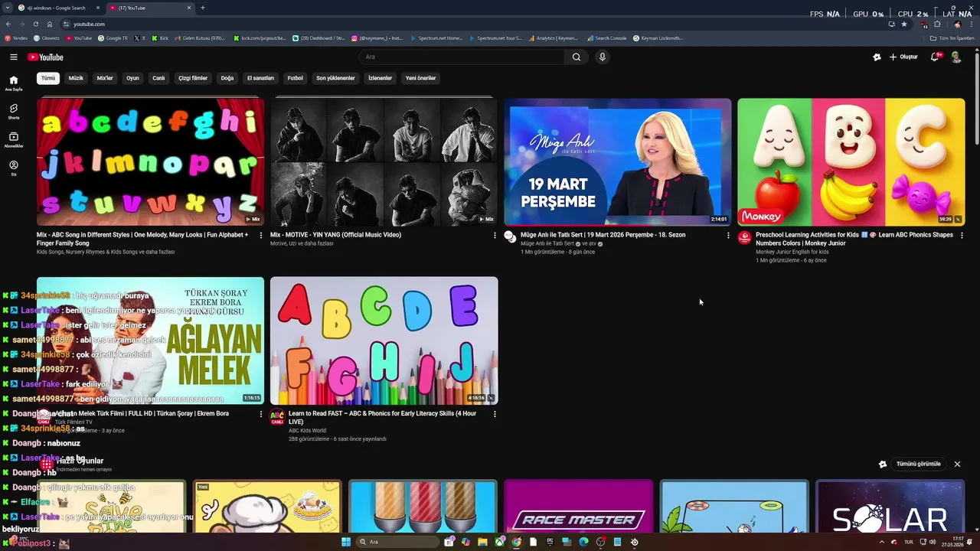
Task: Go to Ana Sayfa in sidebar
Action: pyautogui.click(x=14, y=83)
